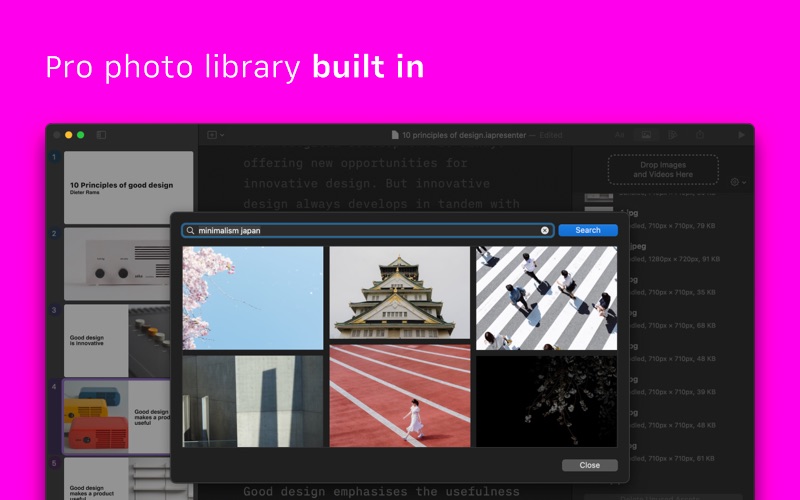Clear the search field text
800x500 pixels.
point(544,231)
